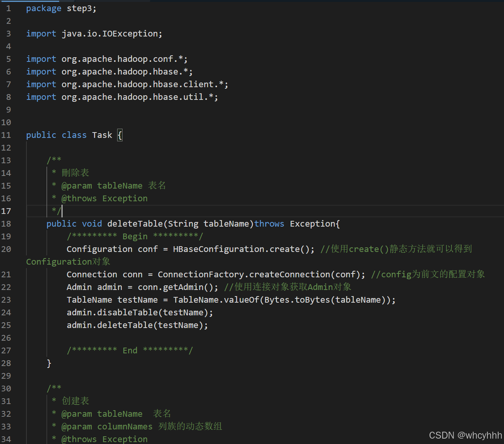Click the method name "deleteTable(String" on line 18
This screenshot has height=444, width=504.
click(x=153, y=224)
